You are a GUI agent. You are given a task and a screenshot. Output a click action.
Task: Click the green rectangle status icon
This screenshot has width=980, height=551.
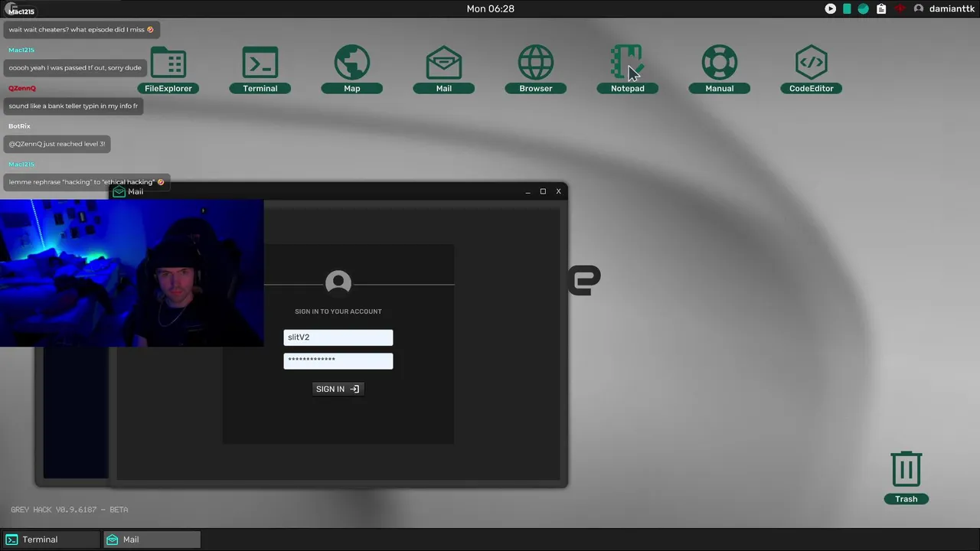pos(847,8)
